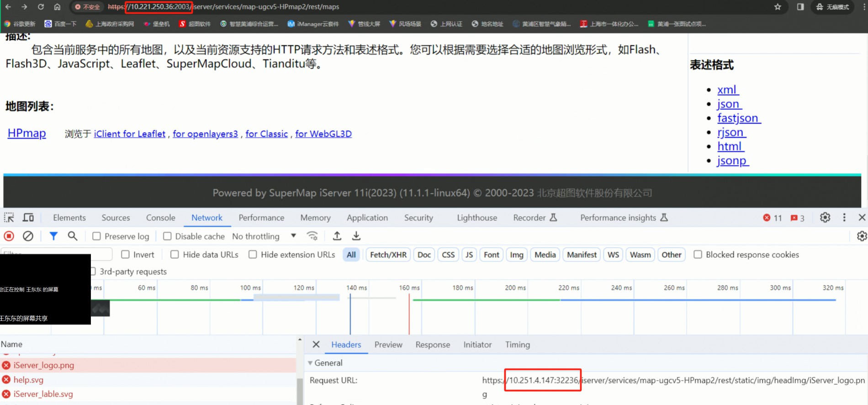Toggle the network filter funnel icon

click(53, 236)
